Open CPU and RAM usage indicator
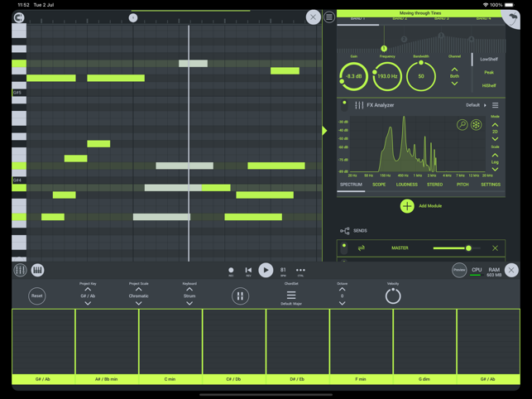Screen dimensions: 532x399 tap(486, 271)
